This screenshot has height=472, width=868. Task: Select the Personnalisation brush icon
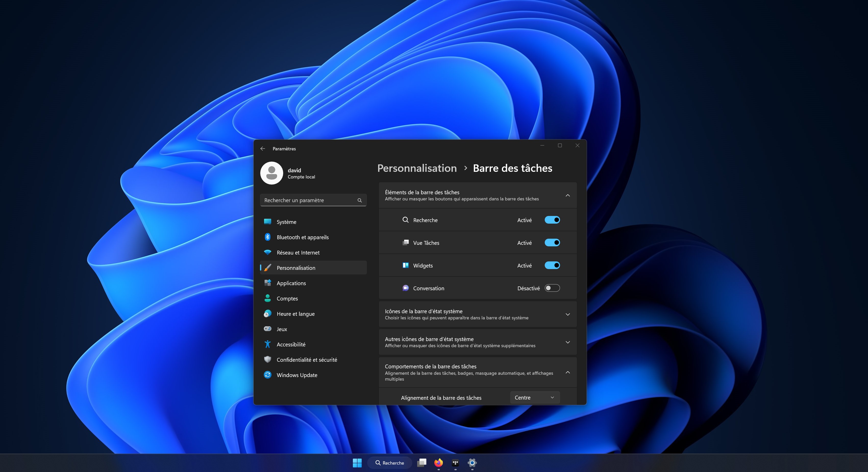pyautogui.click(x=268, y=267)
